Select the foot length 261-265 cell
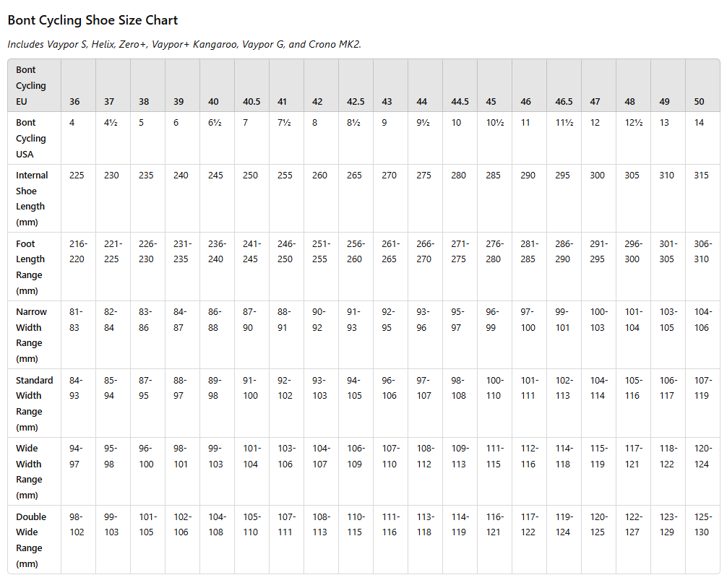 [389, 251]
